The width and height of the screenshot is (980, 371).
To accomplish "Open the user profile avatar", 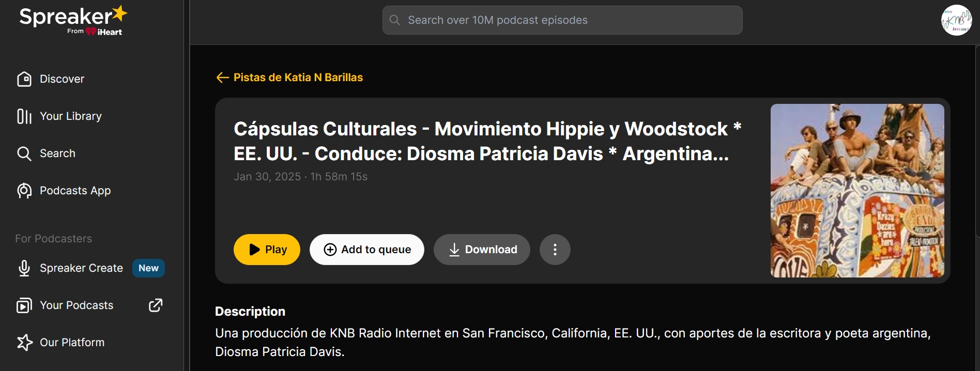I will click(956, 20).
